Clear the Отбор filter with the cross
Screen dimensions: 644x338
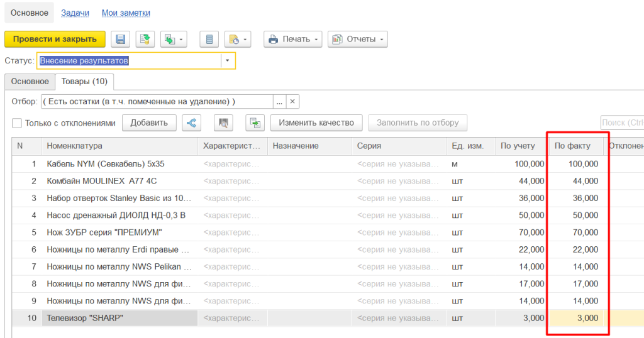pyautogui.click(x=292, y=102)
